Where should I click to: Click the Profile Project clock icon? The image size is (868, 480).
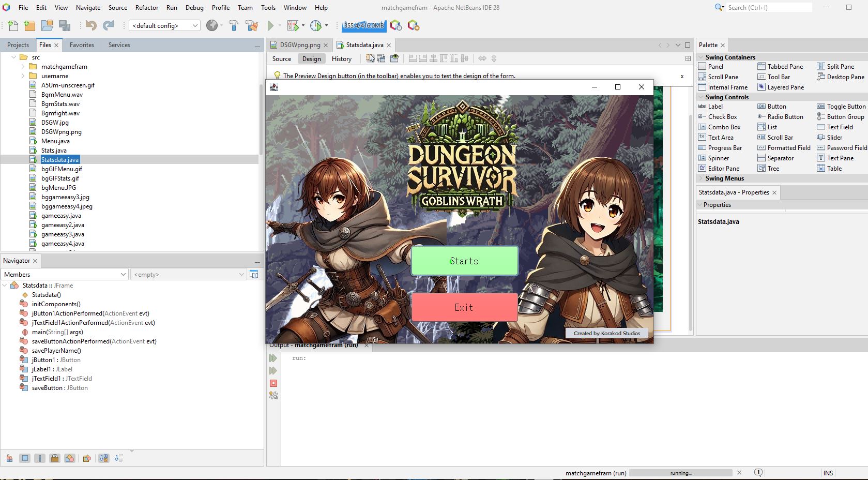pos(316,26)
